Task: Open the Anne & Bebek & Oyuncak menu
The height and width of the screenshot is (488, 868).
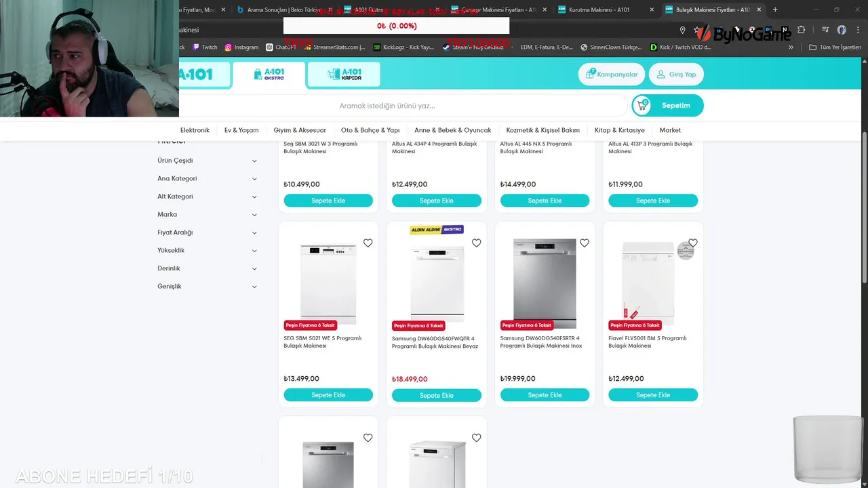Action: [453, 130]
